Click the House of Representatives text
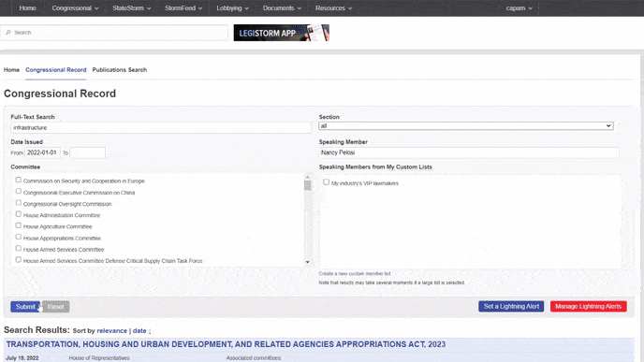This screenshot has height=362, width=644. click(99, 358)
